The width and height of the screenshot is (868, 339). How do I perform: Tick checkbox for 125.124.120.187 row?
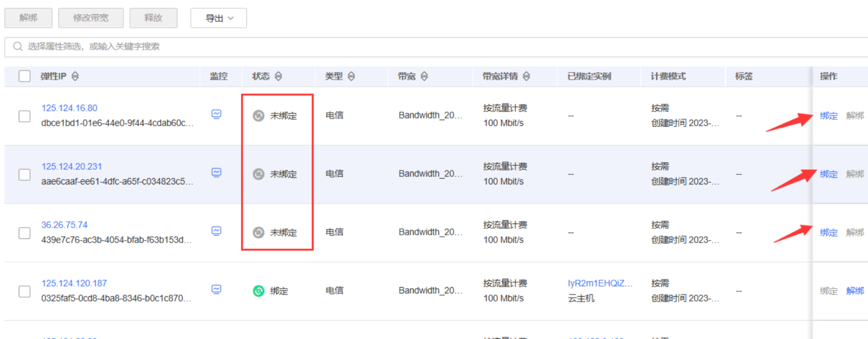coord(25,291)
